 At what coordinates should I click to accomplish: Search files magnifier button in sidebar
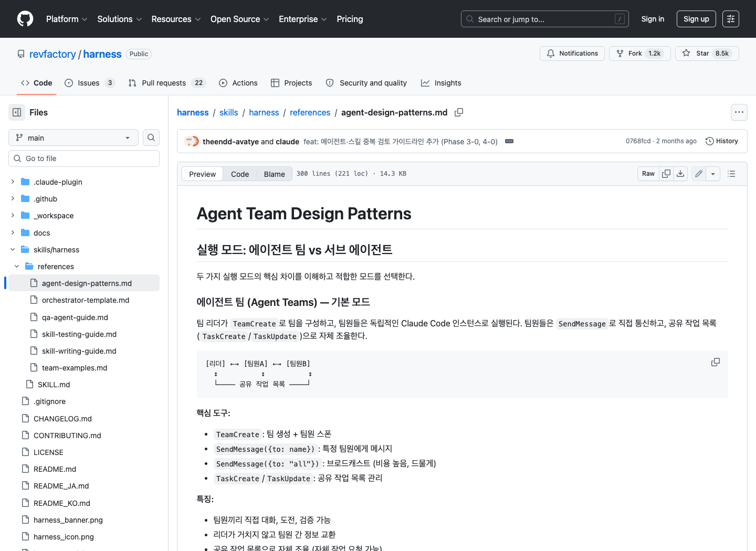[x=151, y=137]
